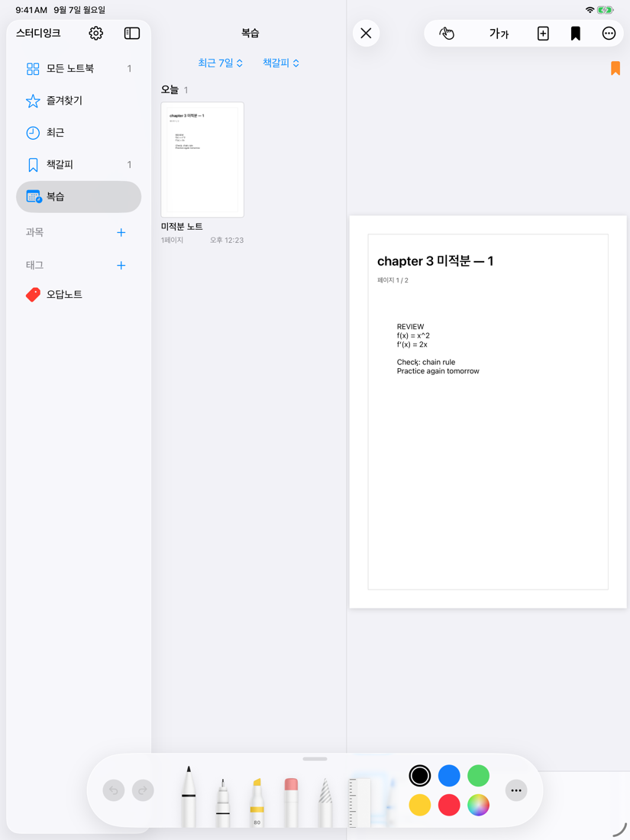Select 복습 review in sidebar
This screenshot has width=630, height=840.
pyautogui.click(x=79, y=196)
